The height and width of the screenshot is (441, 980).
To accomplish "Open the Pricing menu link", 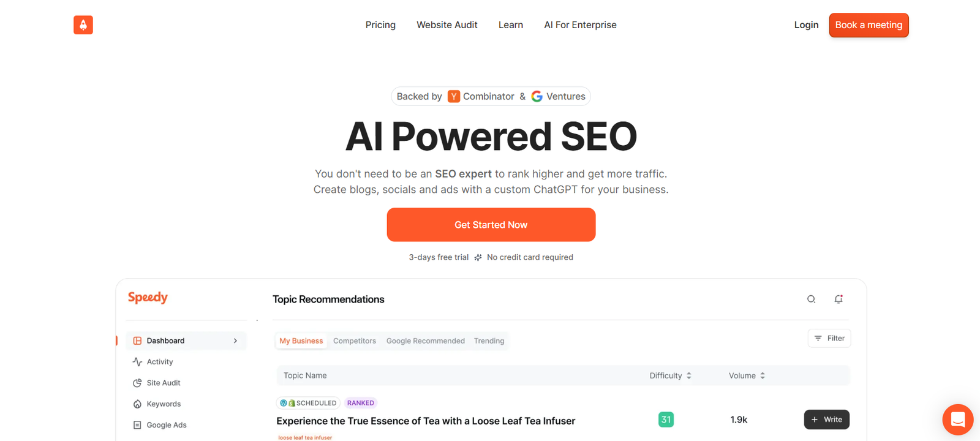I will (380, 25).
